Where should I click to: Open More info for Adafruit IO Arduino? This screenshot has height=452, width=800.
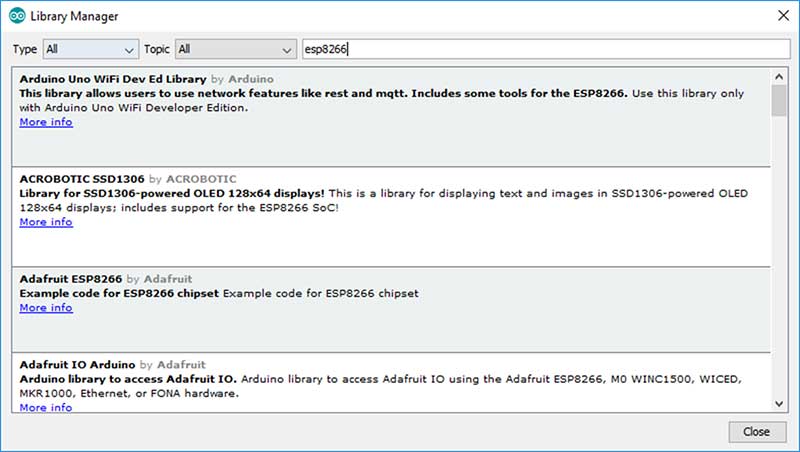[x=46, y=408]
